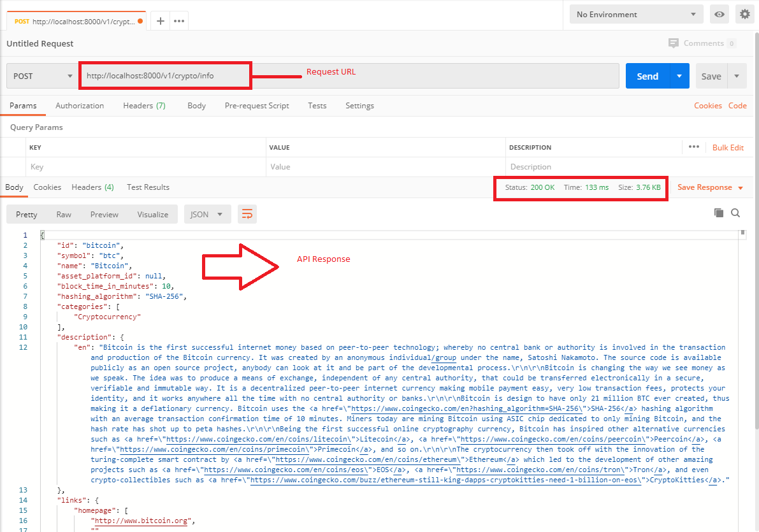759x532 pixels.
Task: Open query params column options dots
Action: point(693,147)
